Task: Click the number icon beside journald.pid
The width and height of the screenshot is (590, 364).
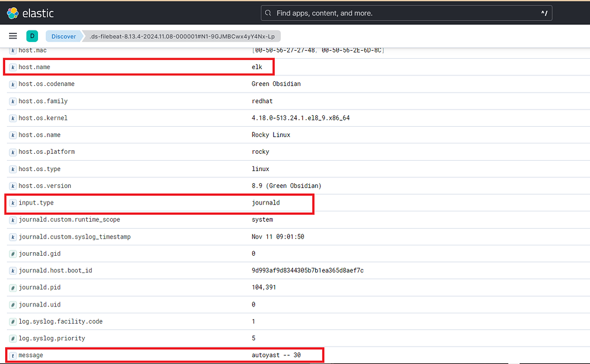Action: (13, 287)
